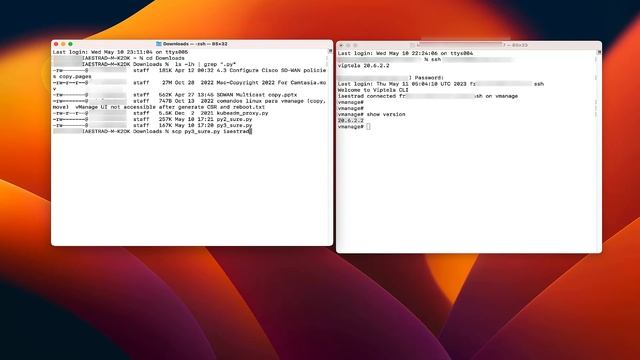The image size is (640, 360).
Task: Click 'Last login: Thu May 11' line
Action: (x=441, y=84)
